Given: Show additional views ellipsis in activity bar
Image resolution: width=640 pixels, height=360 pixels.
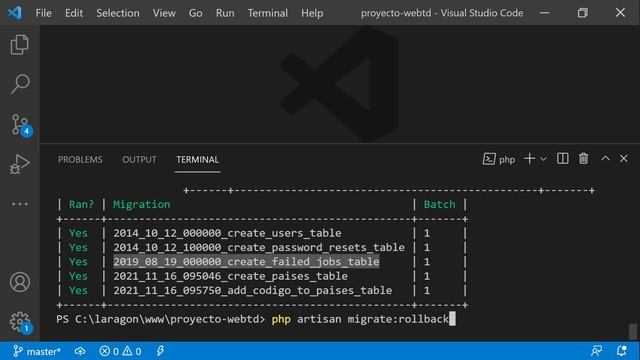Looking at the screenshot, I should pos(20,204).
